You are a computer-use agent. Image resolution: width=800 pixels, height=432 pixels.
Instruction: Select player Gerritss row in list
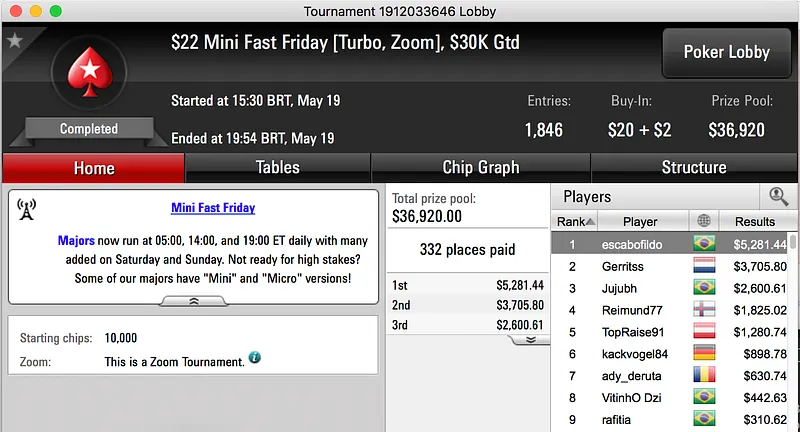pyautogui.click(x=641, y=266)
